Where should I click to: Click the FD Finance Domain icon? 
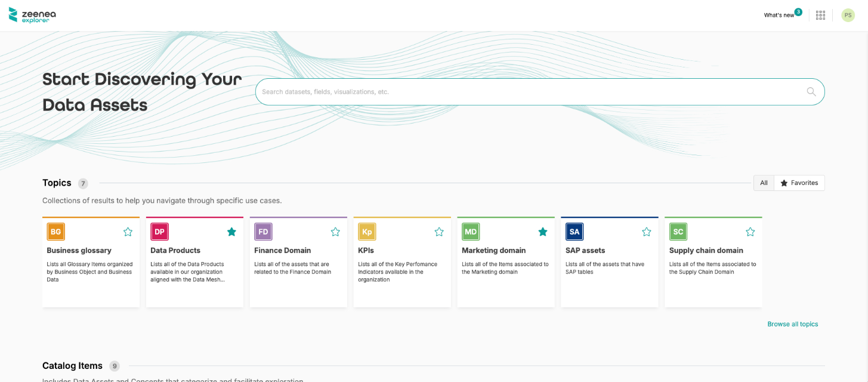(263, 232)
